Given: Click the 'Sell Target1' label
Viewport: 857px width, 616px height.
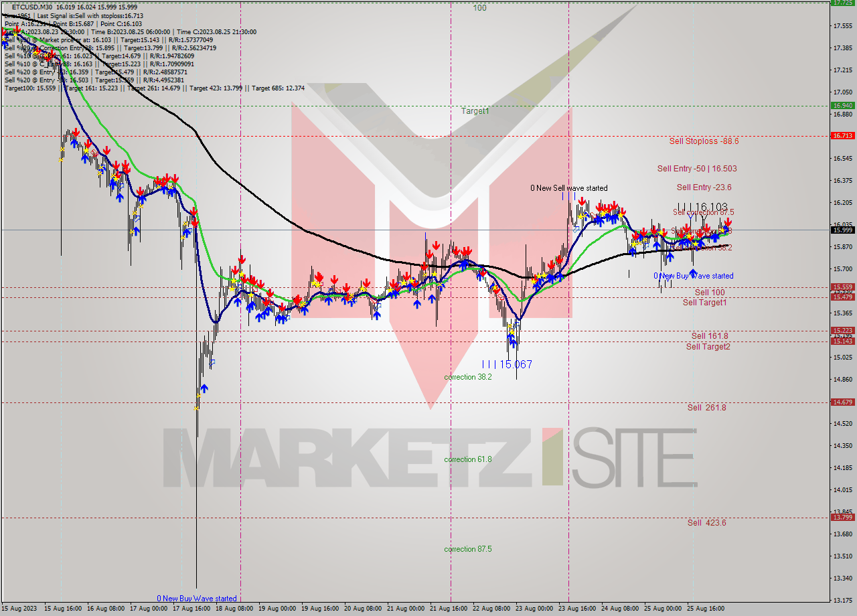Looking at the screenshot, I should 704,303.
